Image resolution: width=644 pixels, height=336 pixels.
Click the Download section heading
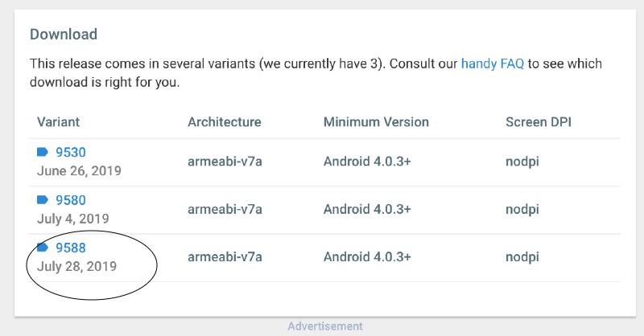[64, 34]
